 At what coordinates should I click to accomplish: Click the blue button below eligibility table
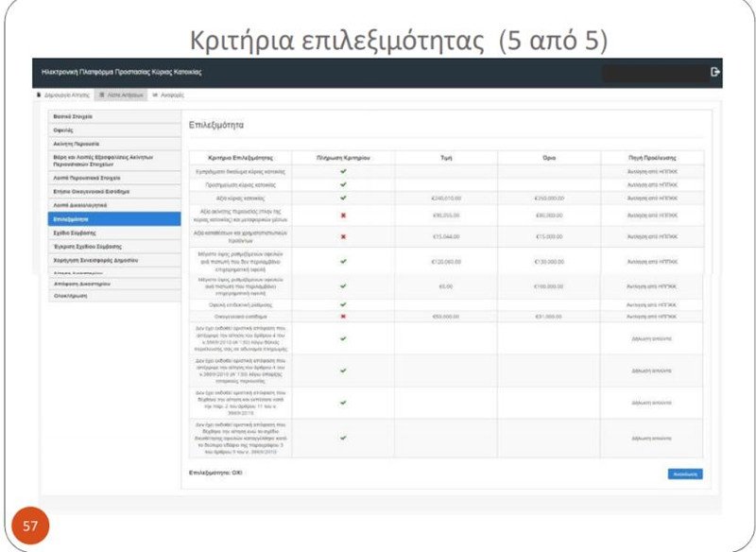pyautogui.click(x=685, y=474)
